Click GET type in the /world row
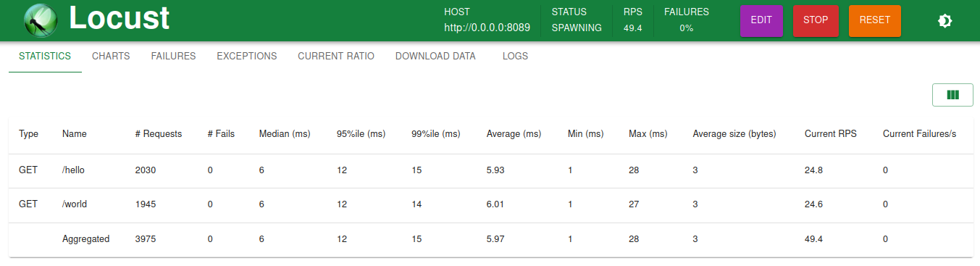The image size is (980, 266). [x=28, y=204]
